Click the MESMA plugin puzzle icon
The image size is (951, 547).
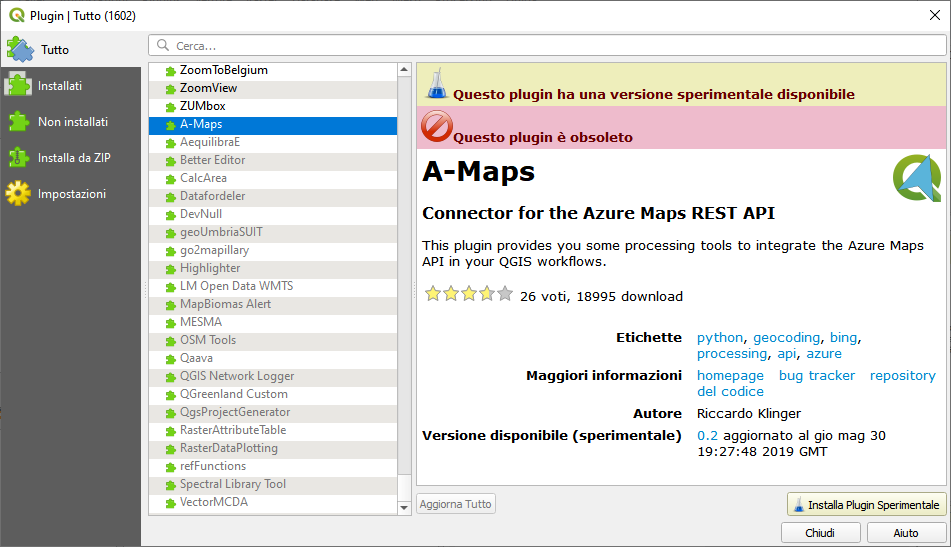(171, 323)
